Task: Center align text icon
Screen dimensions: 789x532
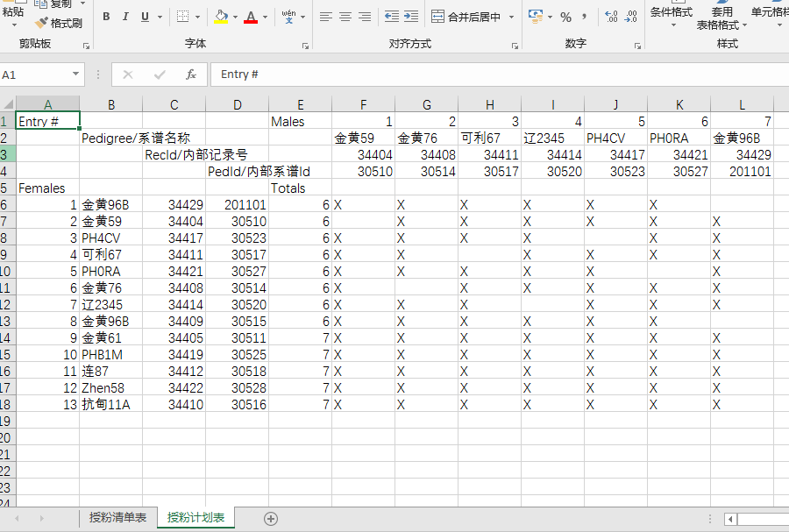Action: pos(345,17)
